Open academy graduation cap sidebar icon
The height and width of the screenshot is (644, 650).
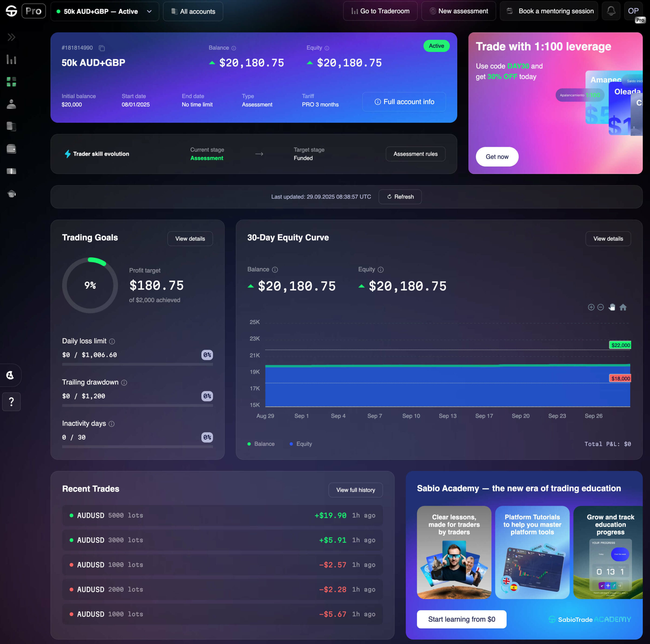(11, 194)
